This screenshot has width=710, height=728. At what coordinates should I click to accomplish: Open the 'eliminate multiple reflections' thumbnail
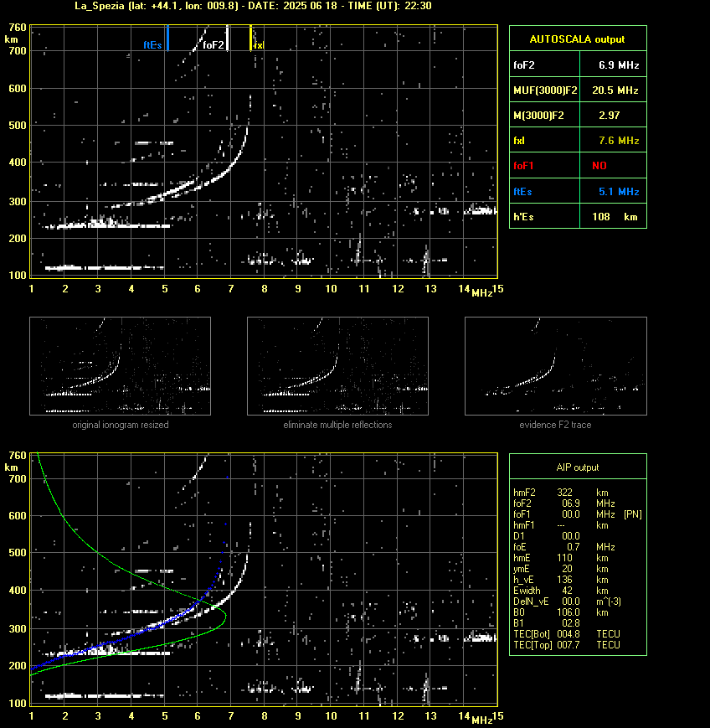pos(337,366)
